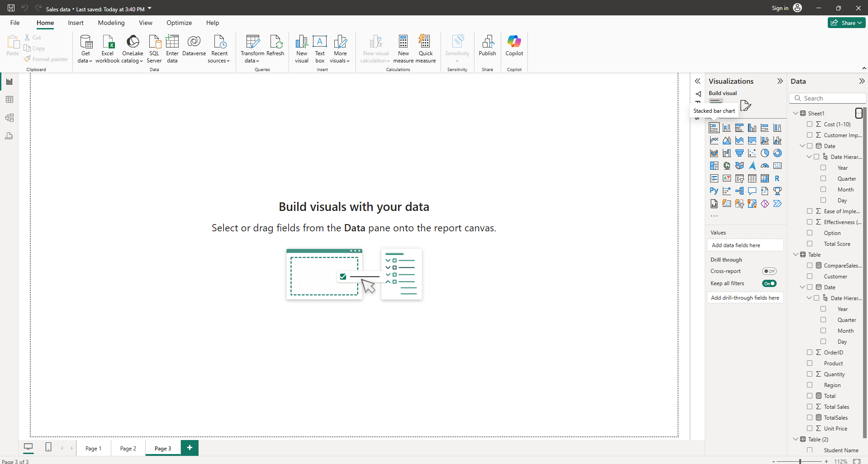Open the Model view from left sidebar
Viewport: 868px width, 464px height.
click(9, 118)
